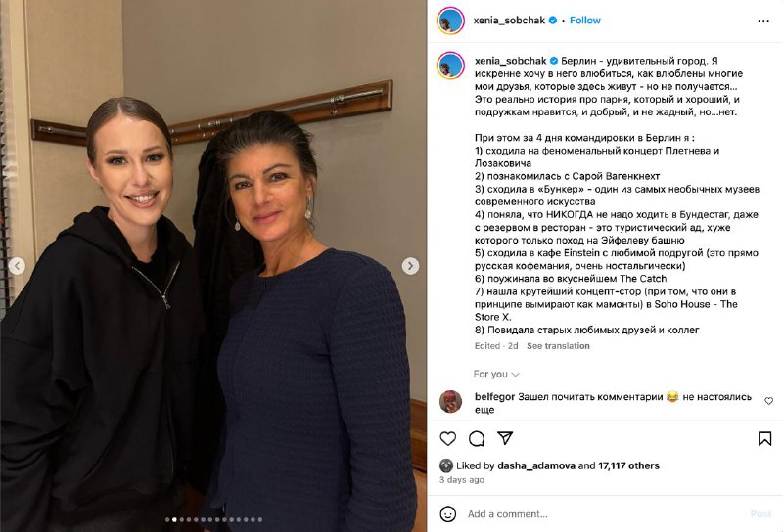Open the dasha_adamova profile from the likes
The image size is (783, 532).
coord(536,465)
